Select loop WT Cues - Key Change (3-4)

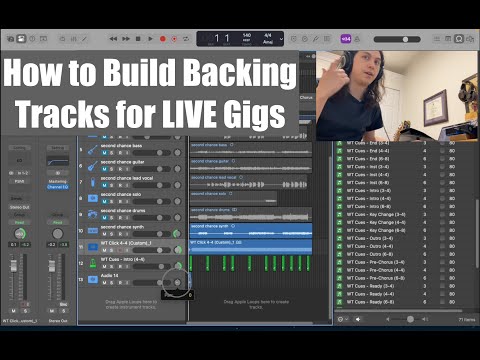(376, 214)
